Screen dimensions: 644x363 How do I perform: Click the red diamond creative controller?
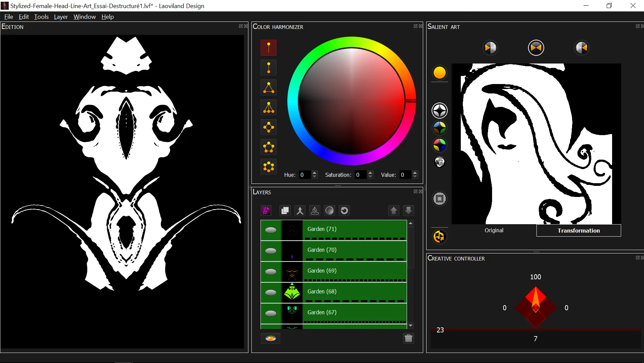click(536, 308)
